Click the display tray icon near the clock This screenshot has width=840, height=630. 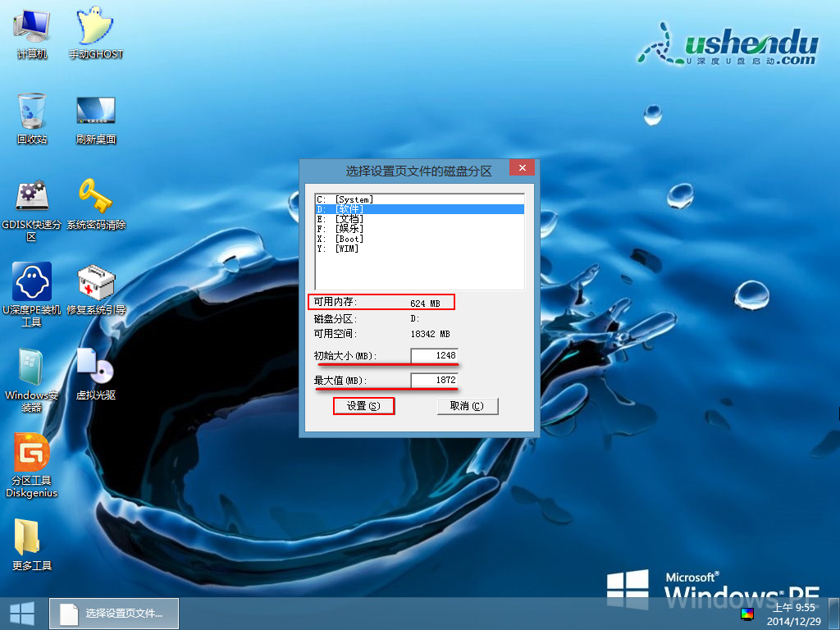(746, 614)
